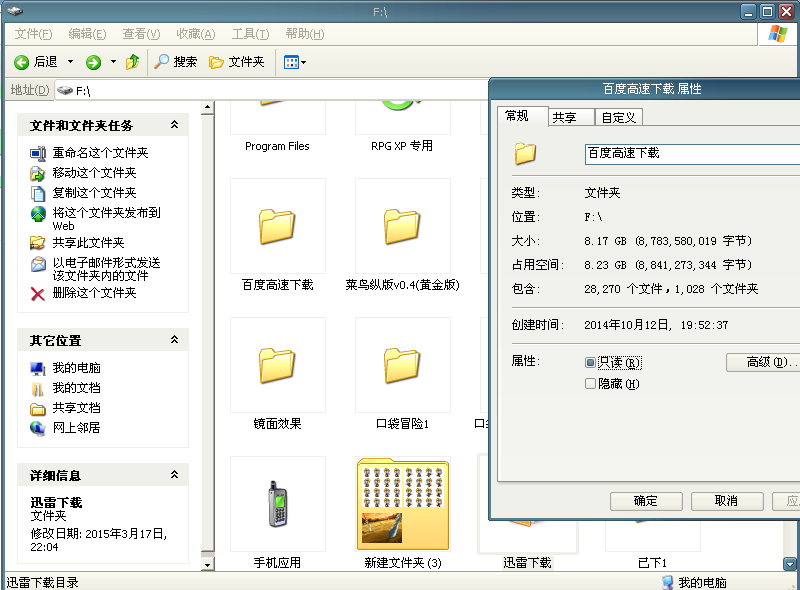The image size is (800, 590).
Task: Click move this folder task icon
Action: click(38, 174)
